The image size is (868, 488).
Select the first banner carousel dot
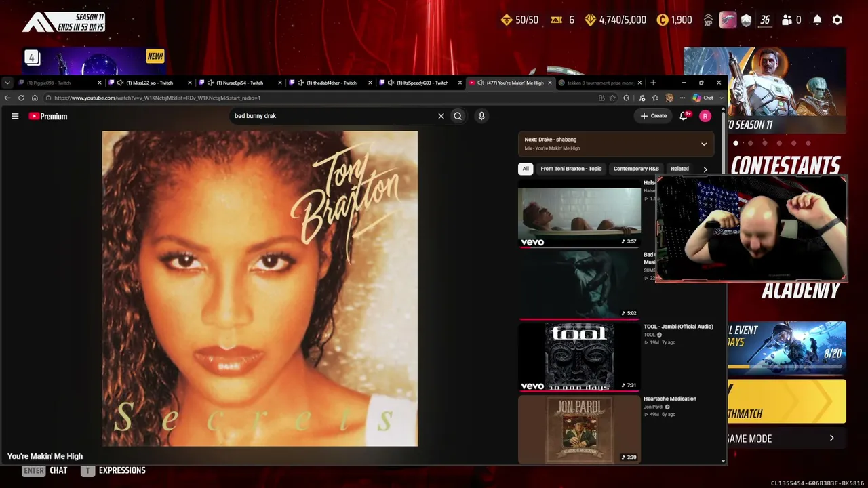(x=736, y=143)
